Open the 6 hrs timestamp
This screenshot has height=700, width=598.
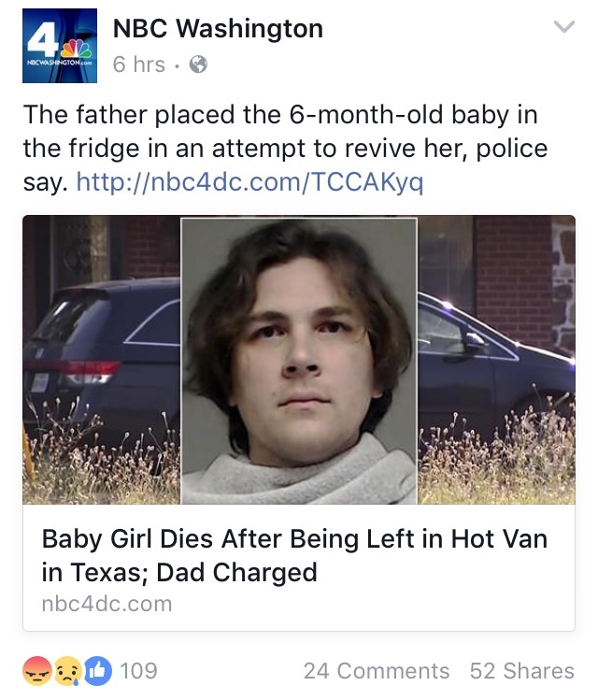139,64
